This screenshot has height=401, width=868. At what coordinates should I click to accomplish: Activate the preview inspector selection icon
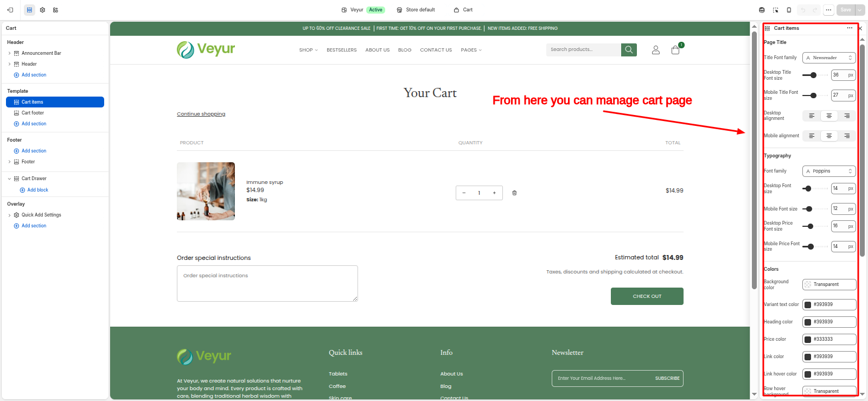[775, 10]
